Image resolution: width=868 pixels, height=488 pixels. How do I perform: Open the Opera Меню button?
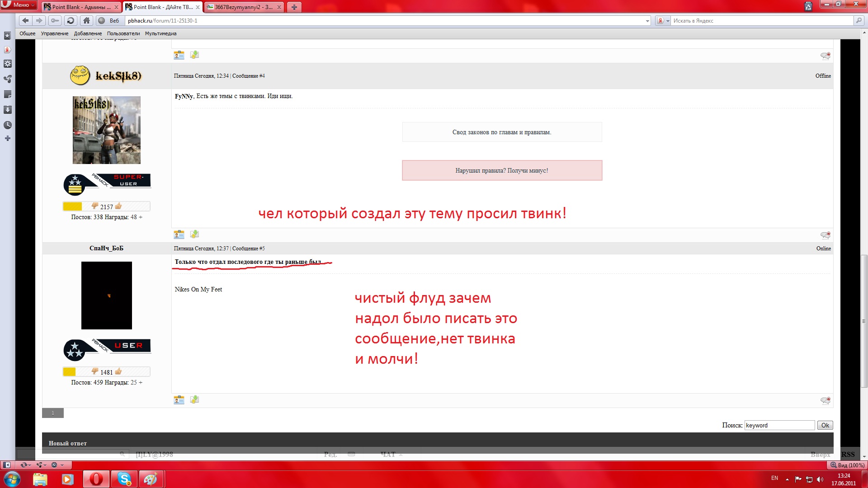19,5
